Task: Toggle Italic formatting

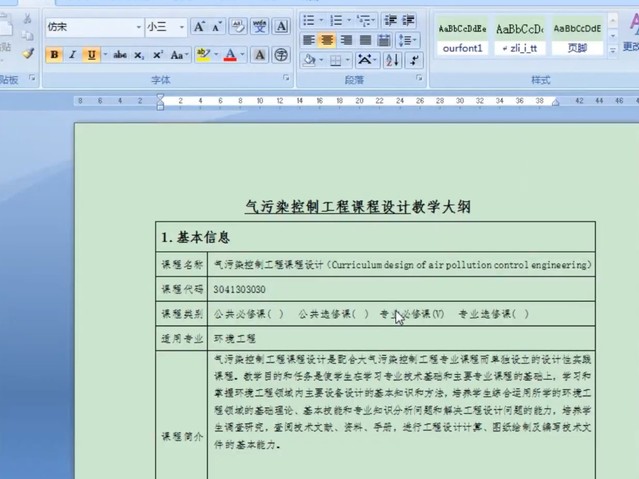Action: [72, 55]
